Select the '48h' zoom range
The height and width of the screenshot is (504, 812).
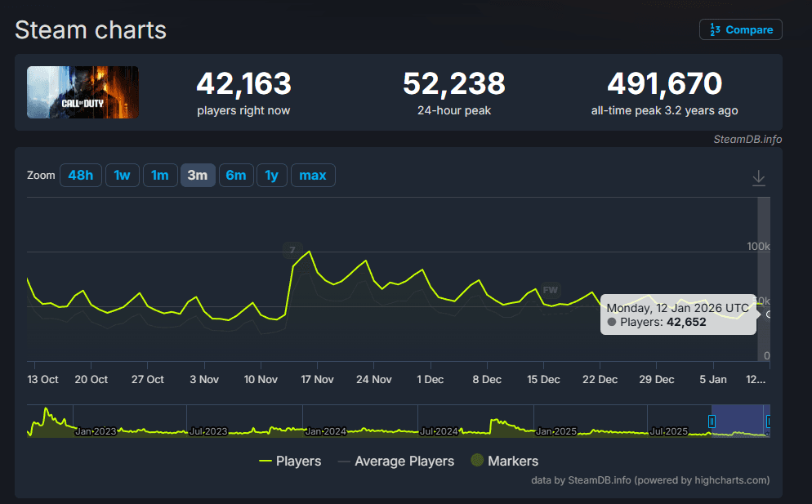(80, 175)
